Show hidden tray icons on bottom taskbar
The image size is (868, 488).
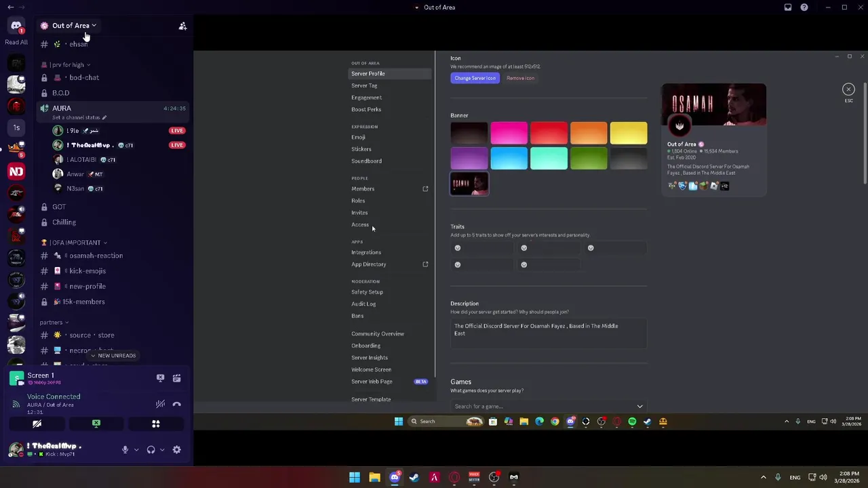coord(763,477)
